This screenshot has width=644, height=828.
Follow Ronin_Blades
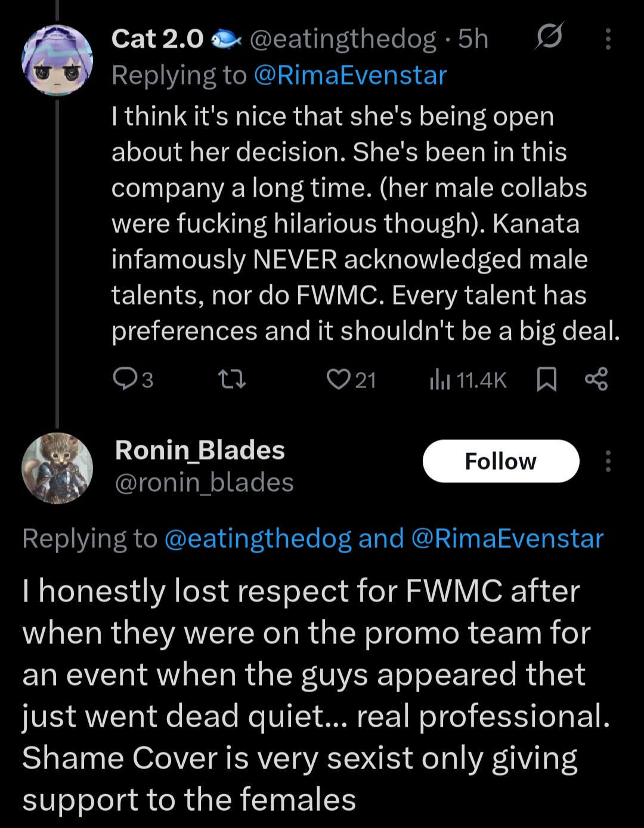coord(501,461)
